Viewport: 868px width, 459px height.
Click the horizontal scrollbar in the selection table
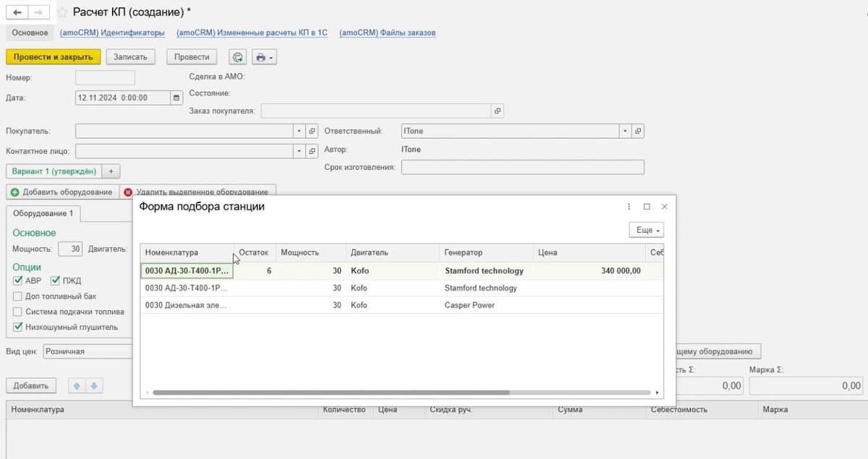[331, 392]
